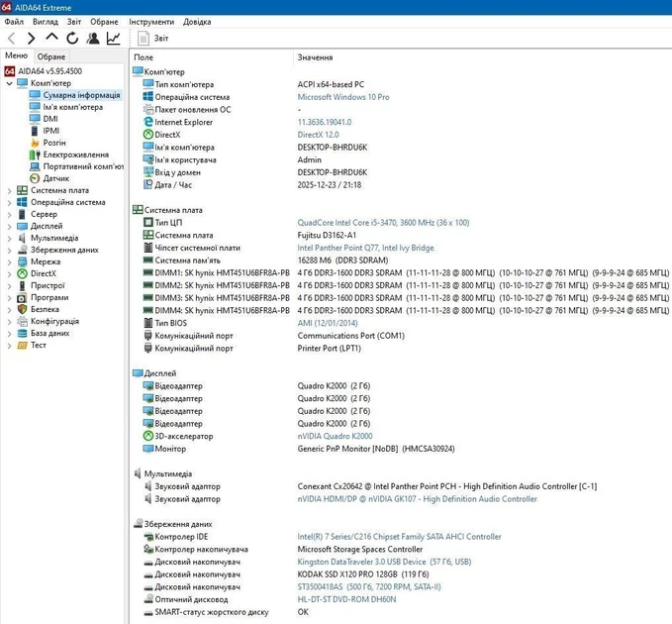Click the Електроживлення battery icon
The height and width of the screenshot is (624, 672).
35,155
